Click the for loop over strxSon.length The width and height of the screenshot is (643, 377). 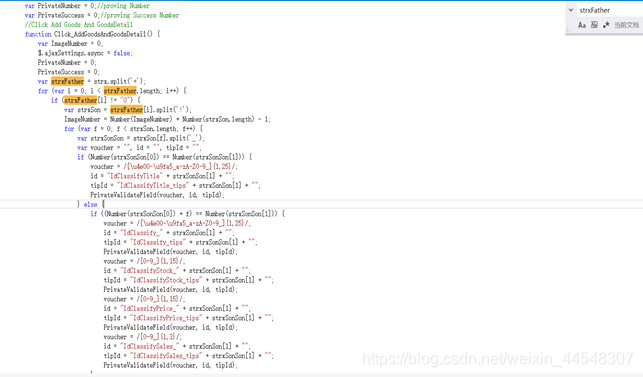point(133,128)
